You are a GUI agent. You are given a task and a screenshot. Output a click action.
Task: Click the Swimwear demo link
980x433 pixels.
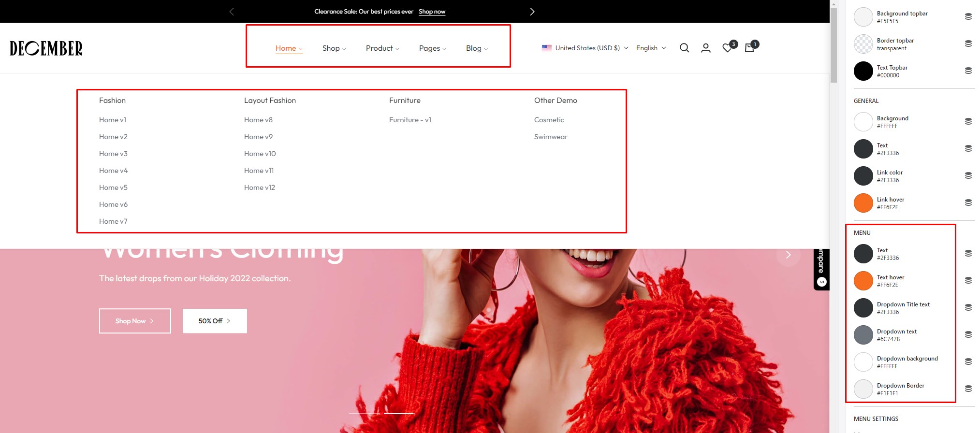click(551, 137)
